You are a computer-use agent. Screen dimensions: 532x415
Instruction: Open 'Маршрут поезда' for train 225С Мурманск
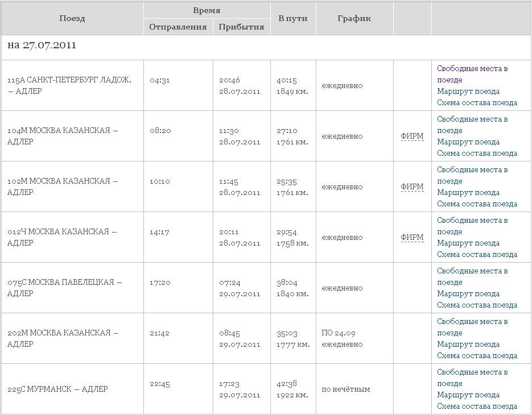[468, 395]
